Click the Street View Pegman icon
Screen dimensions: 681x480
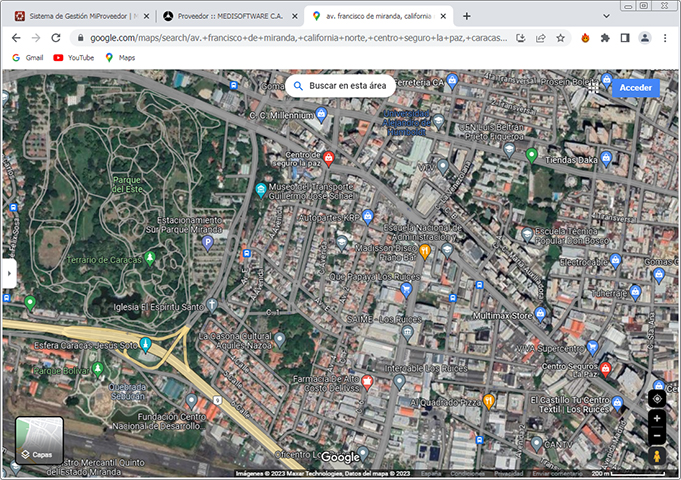click(657, 457)
